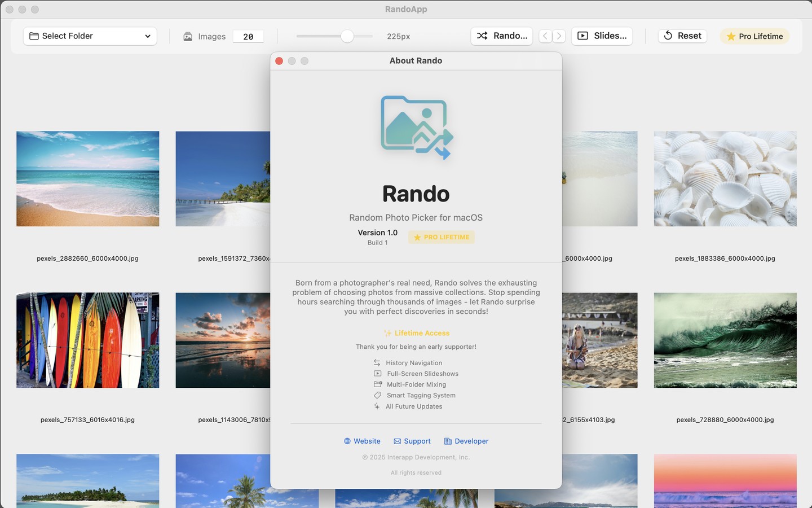Close the About Rando dialog
The width and height of the screenshot is (812, 508).
tap(279, 61)
